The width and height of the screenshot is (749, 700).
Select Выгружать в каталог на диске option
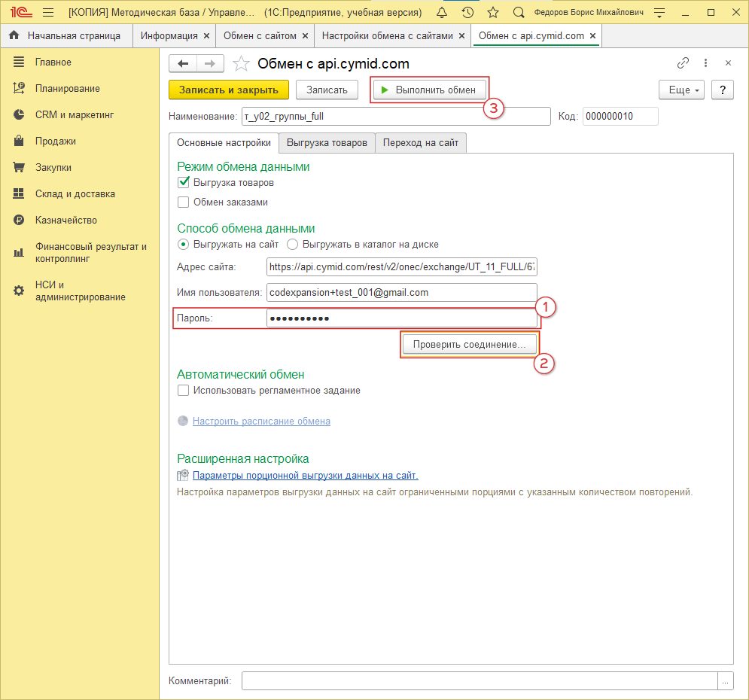pos(293,244)
